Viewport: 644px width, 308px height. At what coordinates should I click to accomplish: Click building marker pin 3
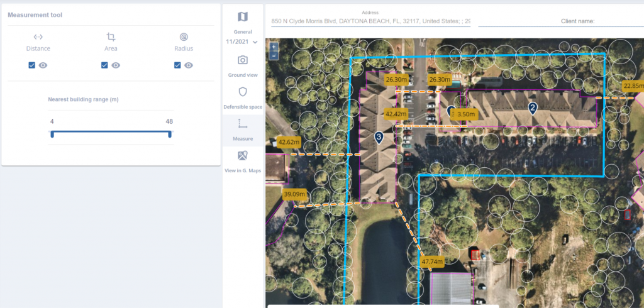pos(379,137)
